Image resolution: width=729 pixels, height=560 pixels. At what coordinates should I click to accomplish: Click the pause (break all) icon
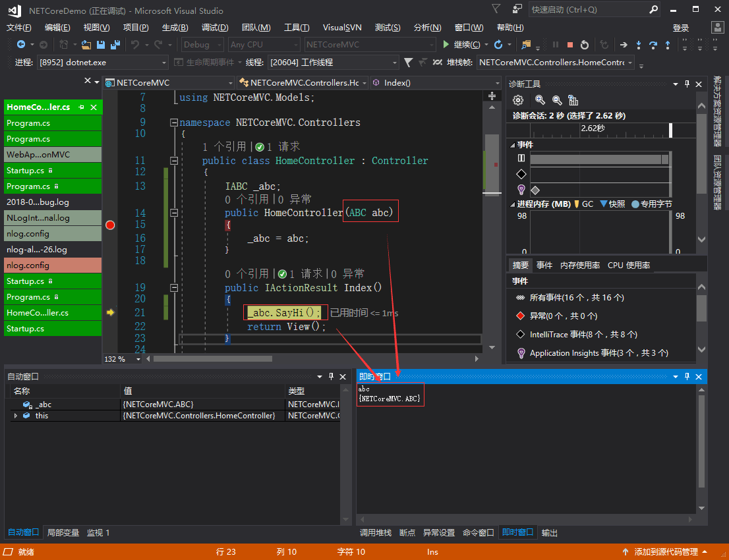pyautogui.click(x=556, y=45)
